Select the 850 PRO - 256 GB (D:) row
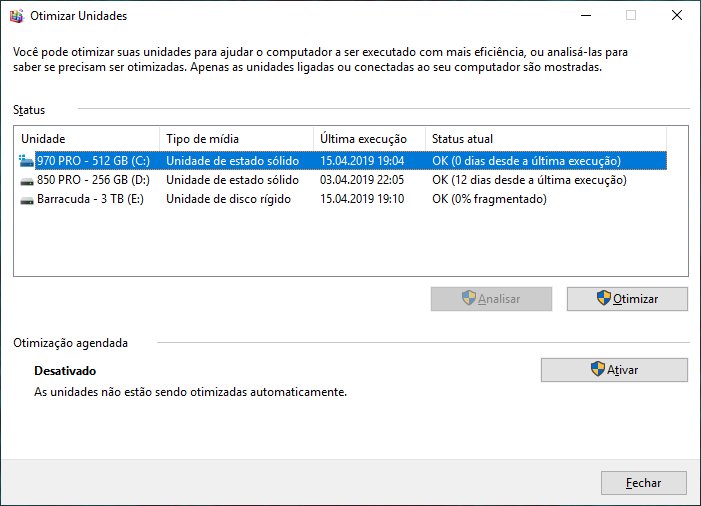This screenshot has height=506, width=701. click(343, 180)
